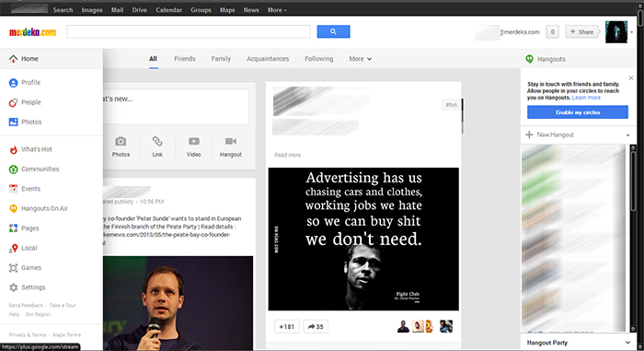Open the Games icon
The image size is (644, 351).
tap(14, 268)
